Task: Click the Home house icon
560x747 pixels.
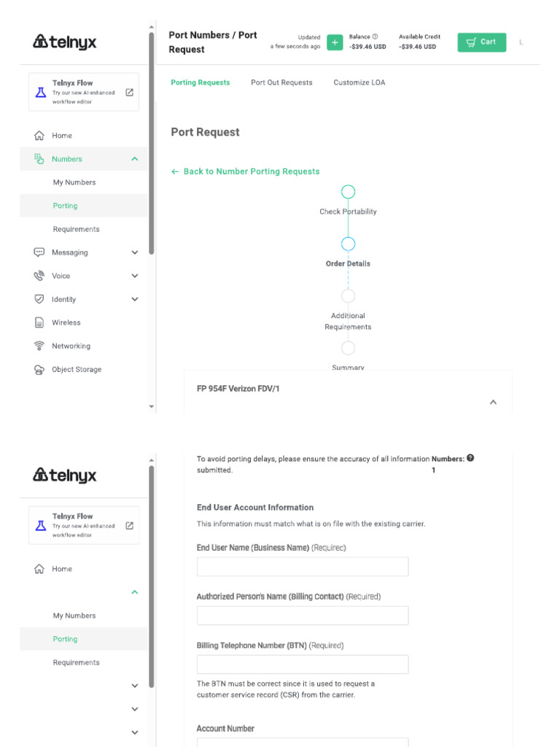Action: 39,136
